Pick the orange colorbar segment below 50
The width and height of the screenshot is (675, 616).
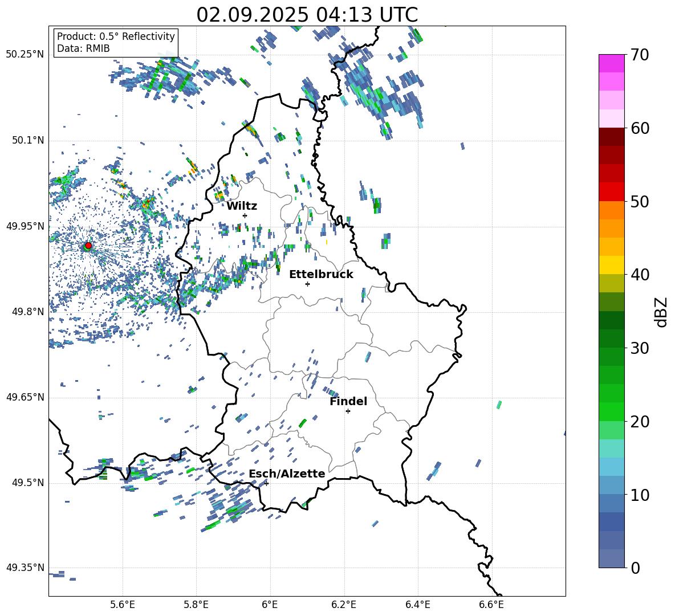tap(612, 210)
